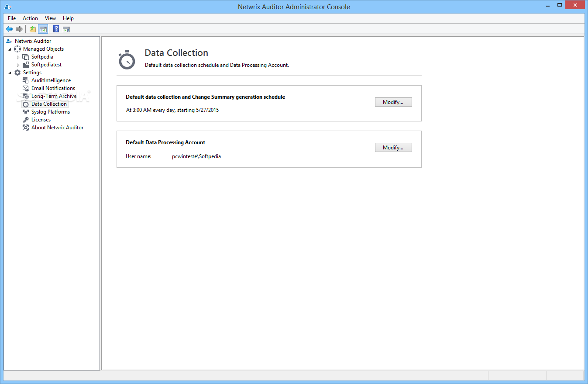This screenshot has width=588, height=384.
Task: Click the 'User name:' label
Action: [138, 156]
